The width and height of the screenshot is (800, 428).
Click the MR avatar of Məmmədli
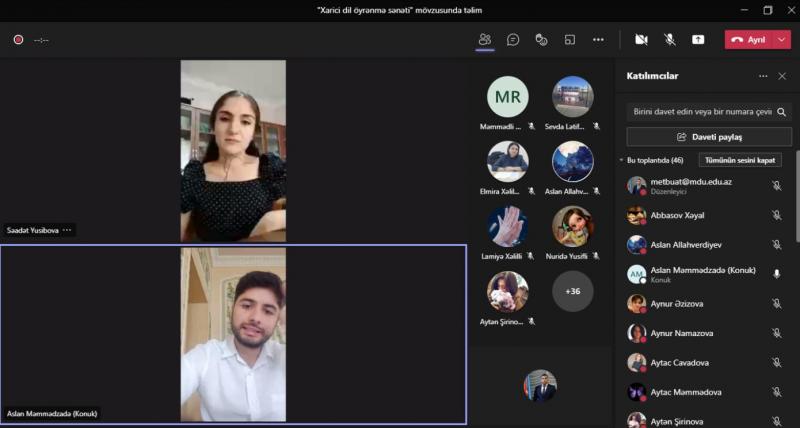pyautogui.click(x=508, y=97)
